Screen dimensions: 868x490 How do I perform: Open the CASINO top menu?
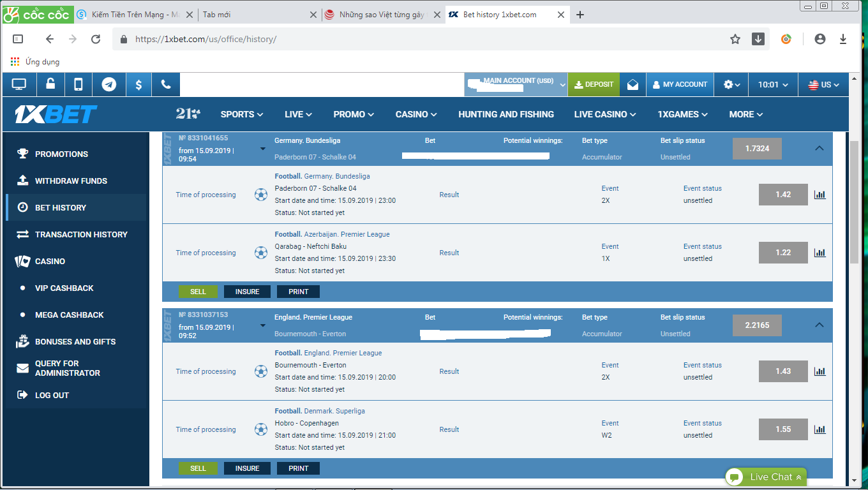tap(416, 114)
